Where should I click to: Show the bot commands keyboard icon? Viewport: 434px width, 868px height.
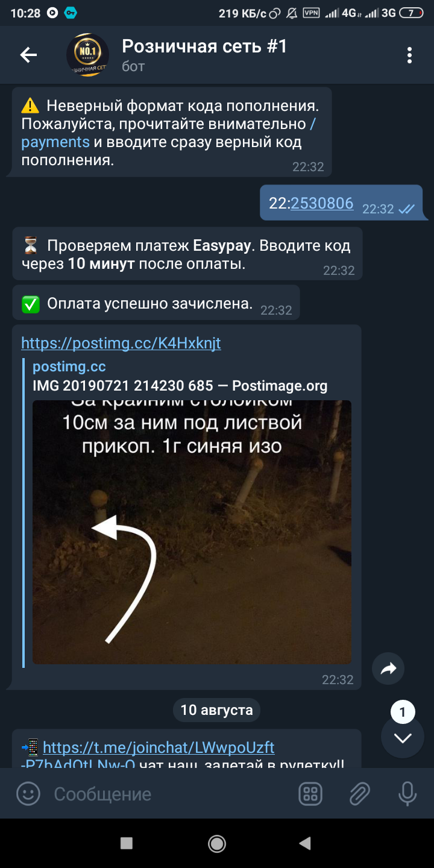click(310, 794)
